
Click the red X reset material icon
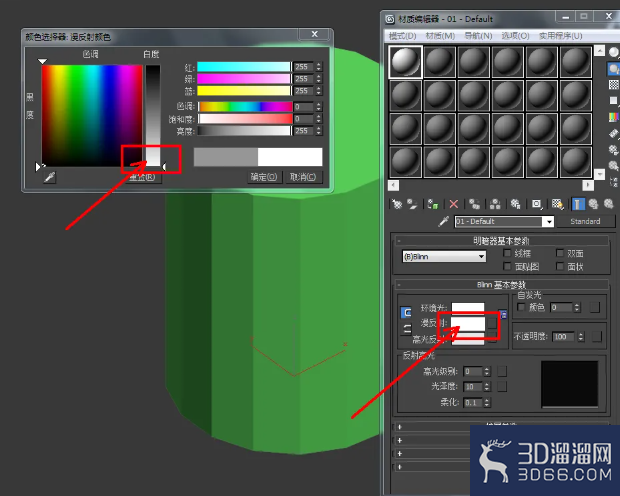[454, 204]
